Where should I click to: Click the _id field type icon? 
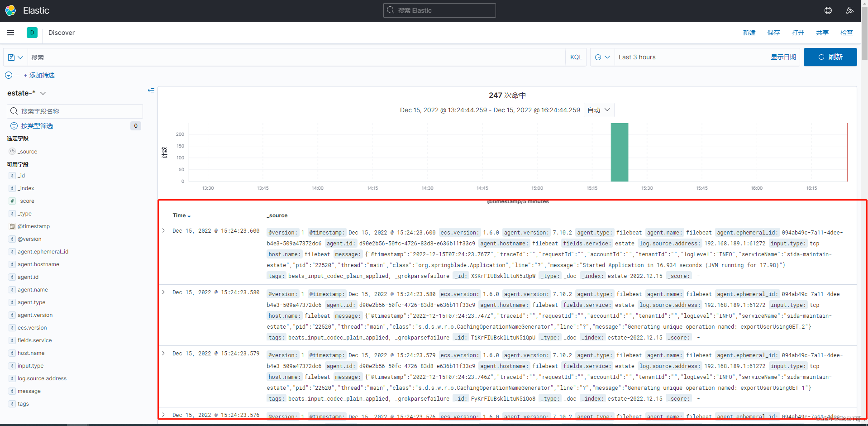point(12,176)
